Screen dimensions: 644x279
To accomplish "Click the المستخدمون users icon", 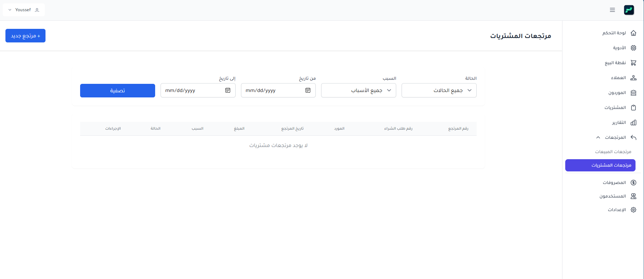I will click(633, 196).
